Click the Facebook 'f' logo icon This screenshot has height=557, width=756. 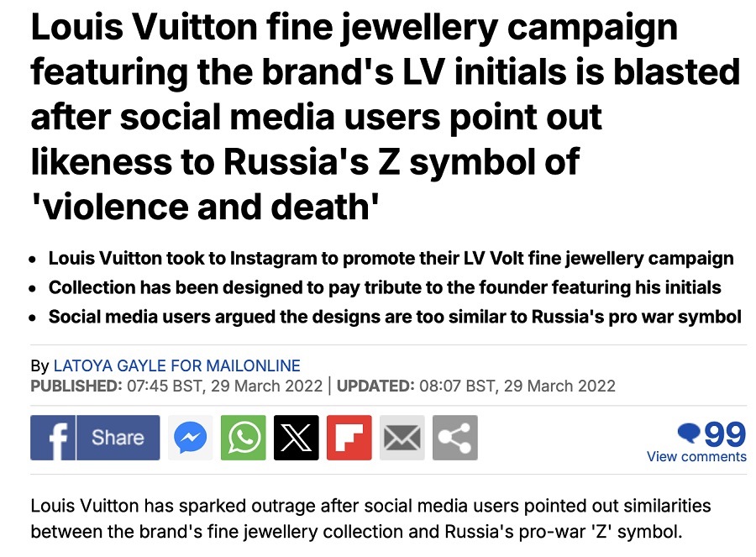pyautogui.click(x=53, y=438)
